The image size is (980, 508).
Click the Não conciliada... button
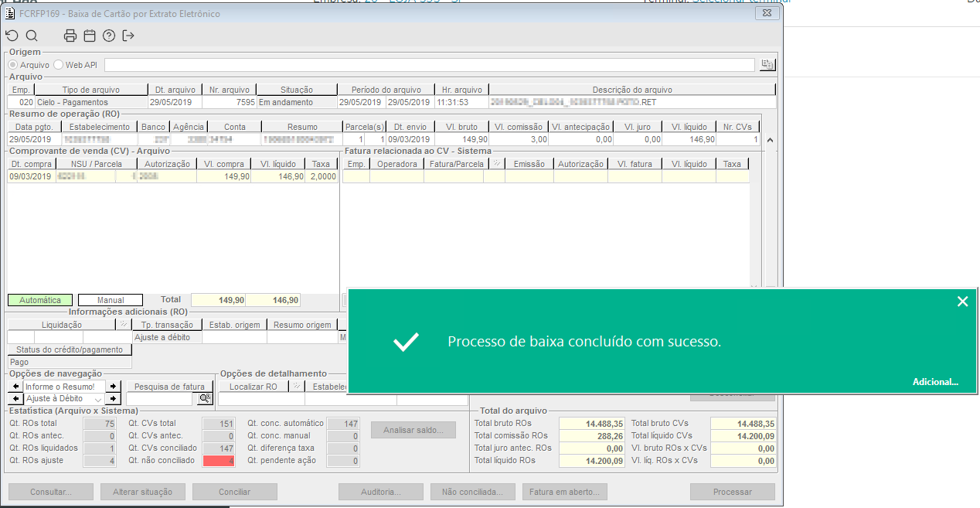click(473, 492)
